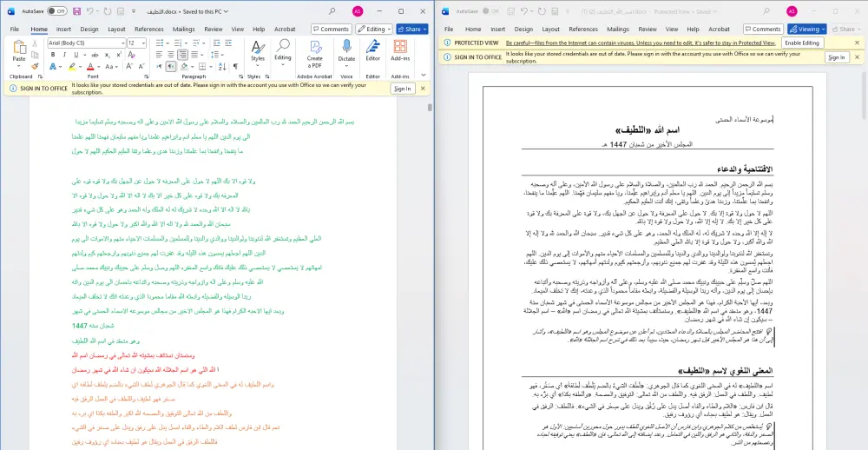This screenshot has width=868, height=450.
Task: Open Comments in right window
Action: click(763, 29)
